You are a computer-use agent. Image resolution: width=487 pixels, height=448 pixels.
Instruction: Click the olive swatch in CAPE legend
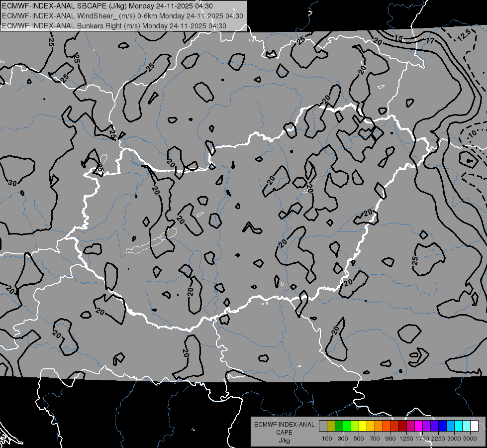(x=331, y=426)
